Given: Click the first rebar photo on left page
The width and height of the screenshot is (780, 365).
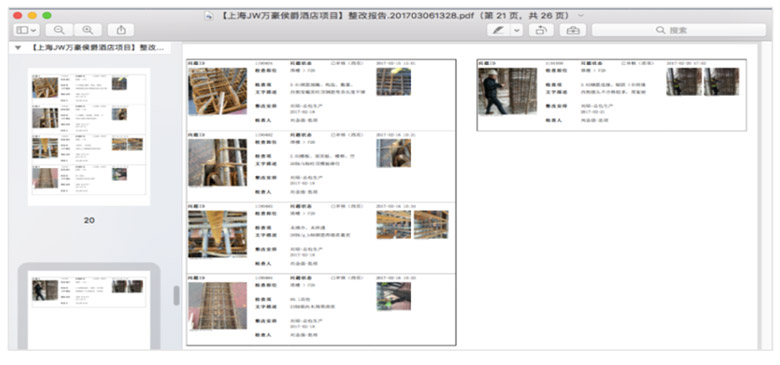Looking at the screenshot, I should [217, 91].
